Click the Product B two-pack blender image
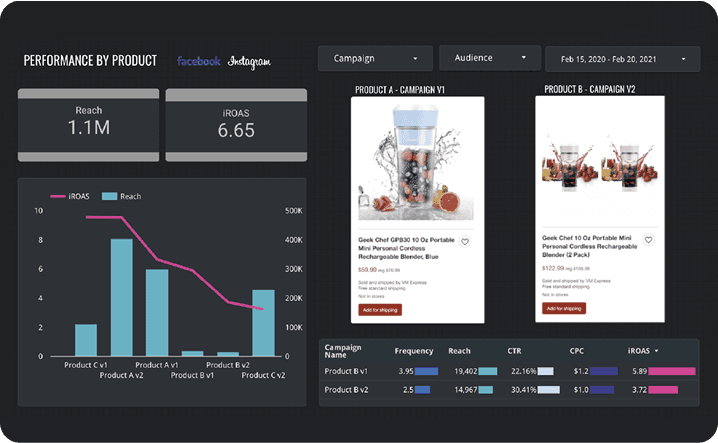Viewport: 718px width, 443px height. 600,163
